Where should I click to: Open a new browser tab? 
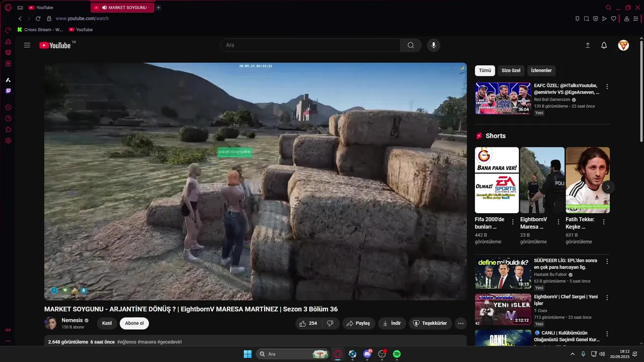(x=158, y=8)
